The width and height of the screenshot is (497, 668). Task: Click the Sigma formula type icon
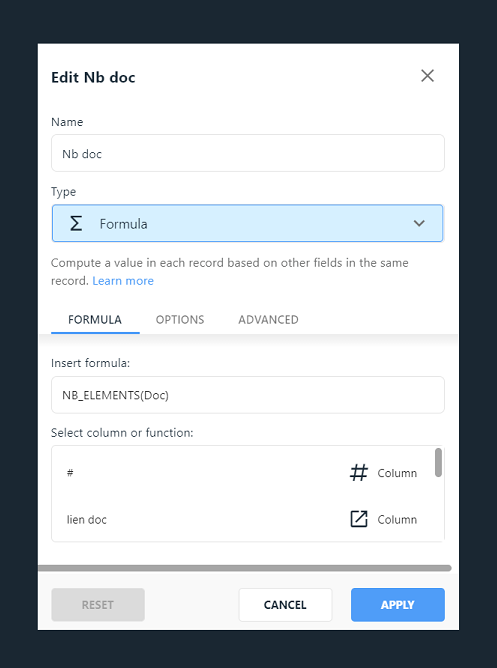coord(76,223)
